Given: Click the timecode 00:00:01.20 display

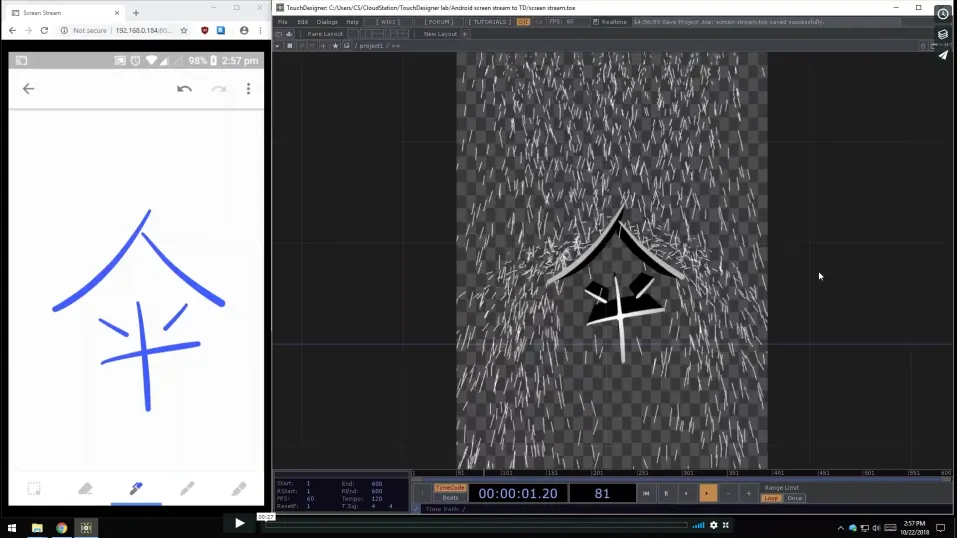Looking at the screenshot, I should point(518,493).
